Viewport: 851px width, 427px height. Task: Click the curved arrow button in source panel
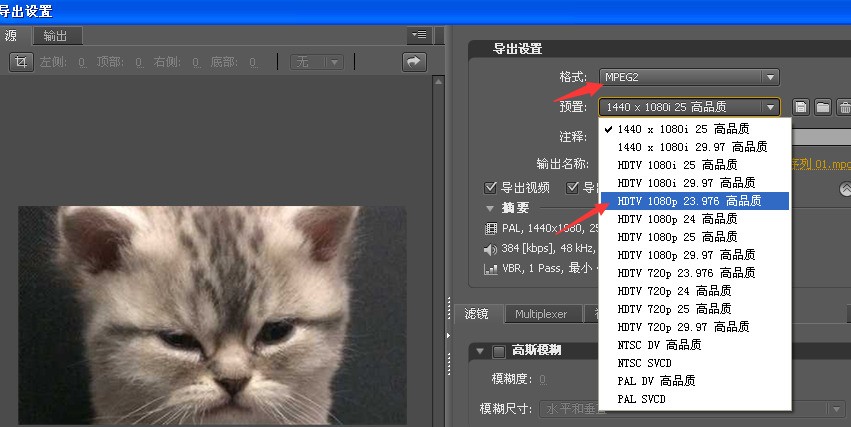click(414, 62)
